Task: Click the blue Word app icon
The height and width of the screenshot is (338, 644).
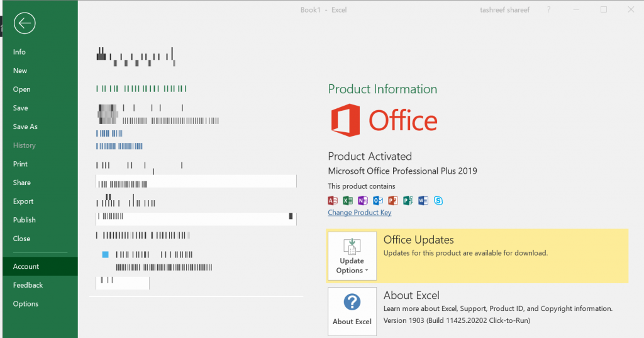Action: pos(423,201)
